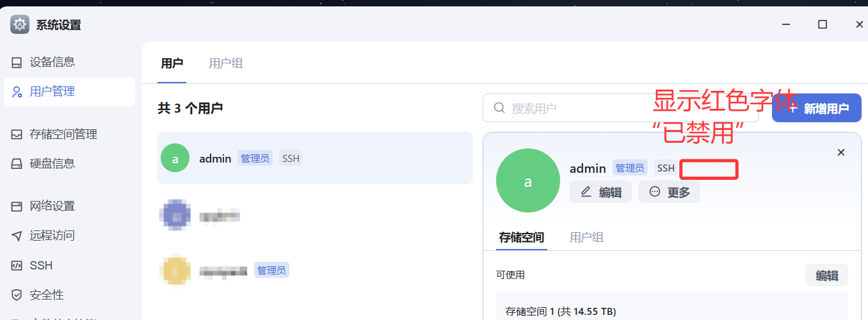
Task: Click 编辑 button beside 更多
Action: click(x=600, y=192)
